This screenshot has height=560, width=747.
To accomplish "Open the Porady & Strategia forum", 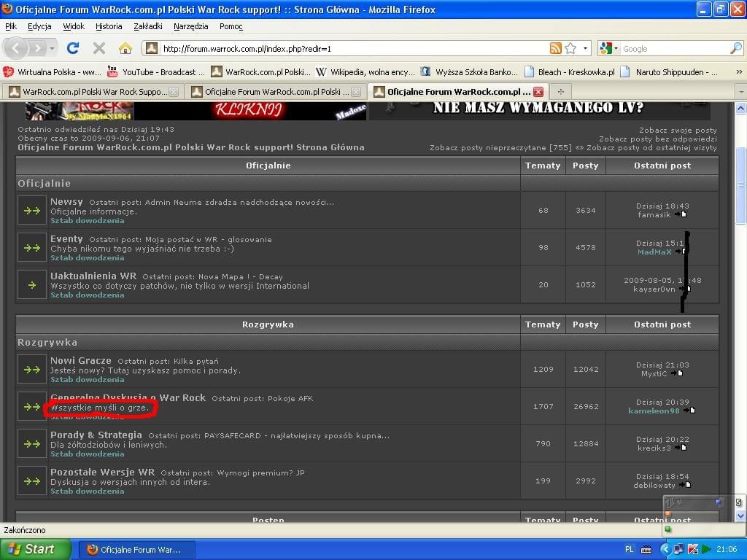I will 96,435.
